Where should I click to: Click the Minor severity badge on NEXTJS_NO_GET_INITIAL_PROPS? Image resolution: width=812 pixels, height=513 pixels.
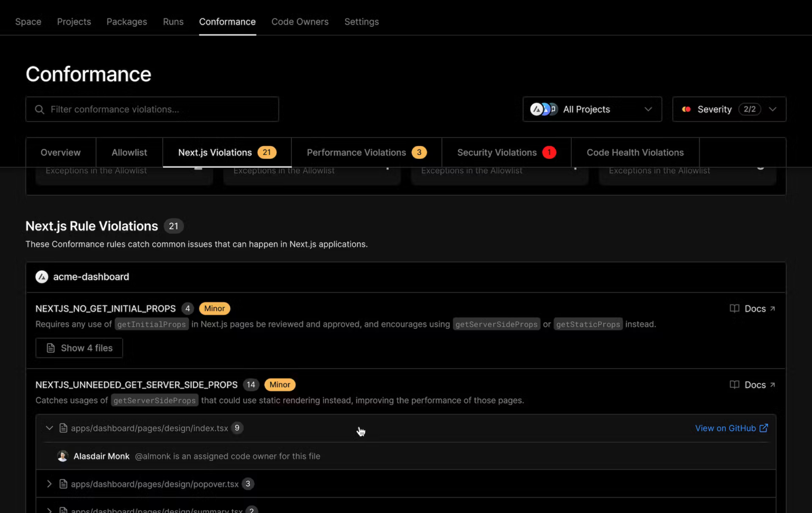[215, 308]
